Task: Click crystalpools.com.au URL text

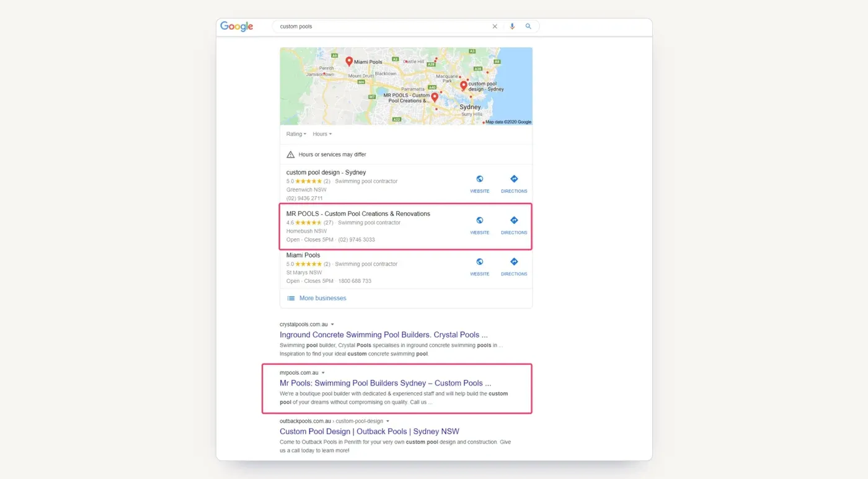Action: click(304, 325)
